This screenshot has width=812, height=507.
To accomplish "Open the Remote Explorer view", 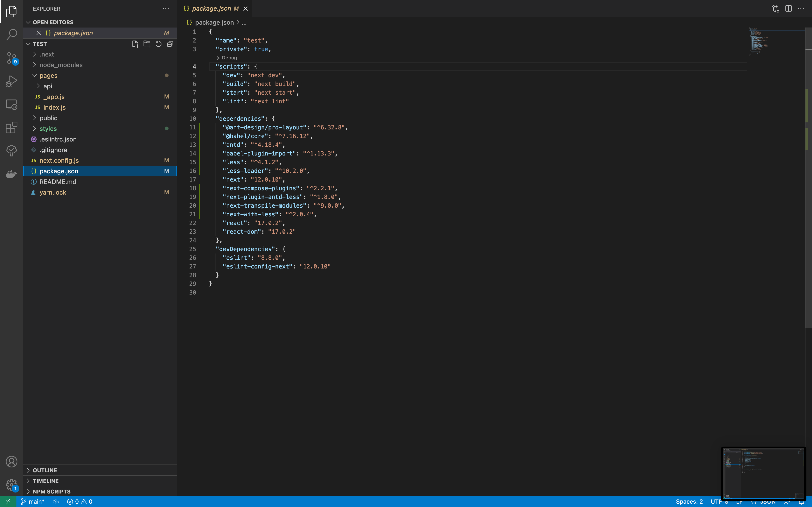I will click(11, 104).
